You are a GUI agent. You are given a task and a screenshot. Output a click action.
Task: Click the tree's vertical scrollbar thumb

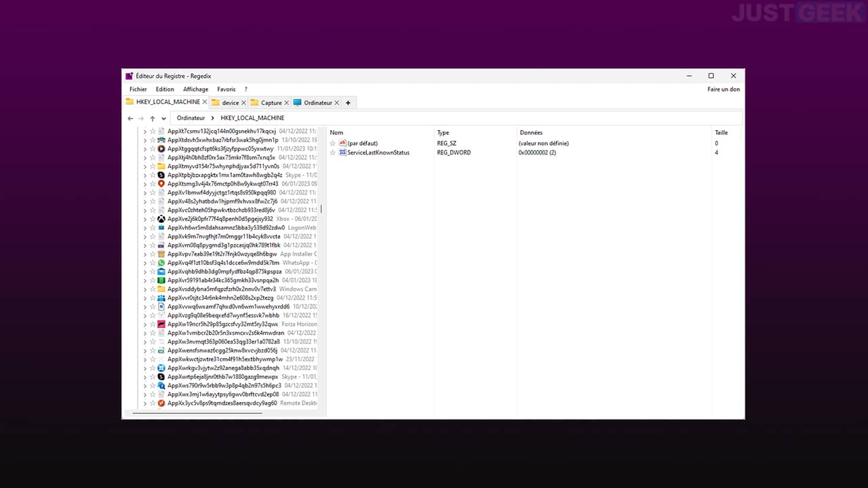coord(321,209)
